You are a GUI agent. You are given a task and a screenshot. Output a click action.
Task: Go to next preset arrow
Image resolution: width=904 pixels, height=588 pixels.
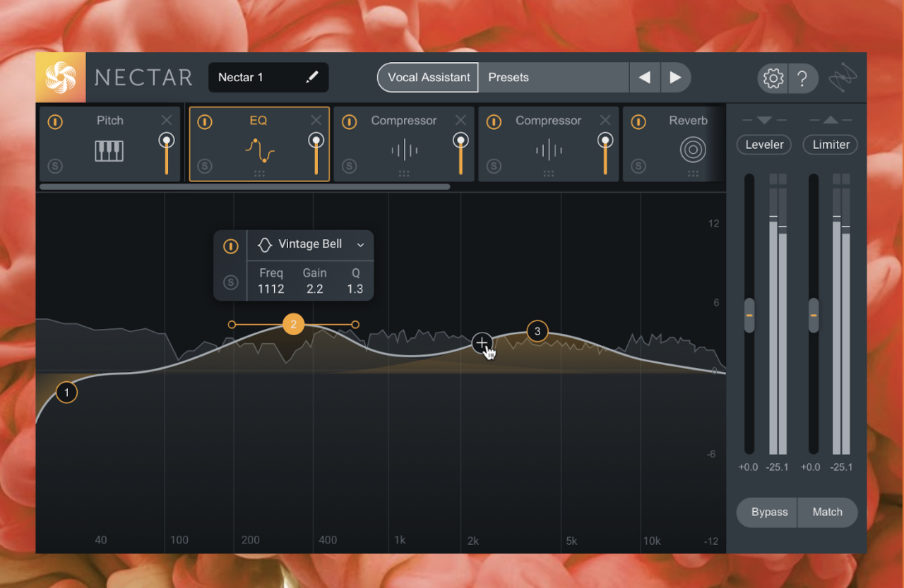point(676,78)
